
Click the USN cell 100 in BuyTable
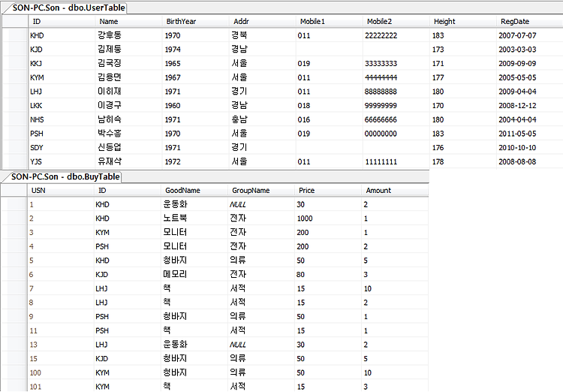60,372
